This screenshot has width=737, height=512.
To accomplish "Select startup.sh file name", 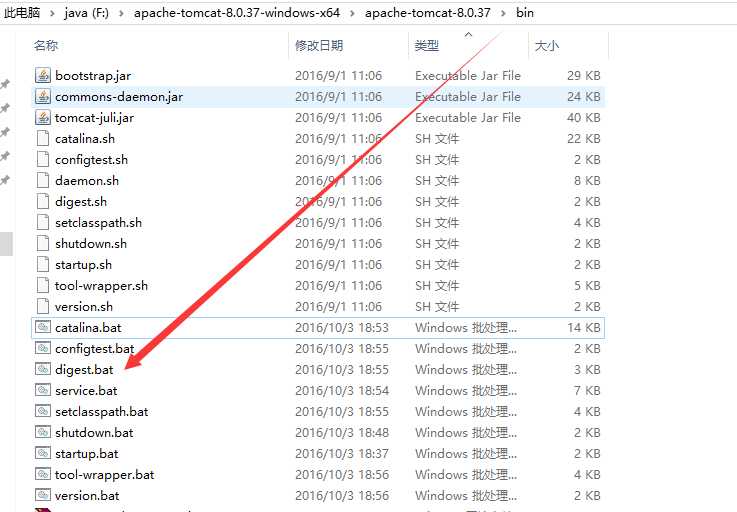I will point(84,265).
